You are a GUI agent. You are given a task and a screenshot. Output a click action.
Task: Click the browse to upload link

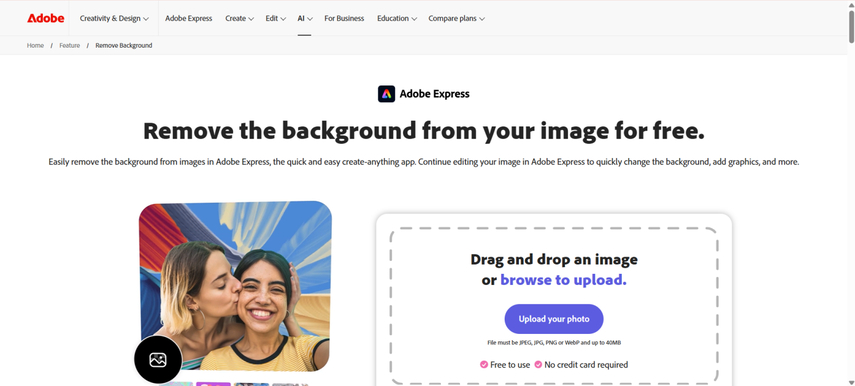(x=563, y=280)
